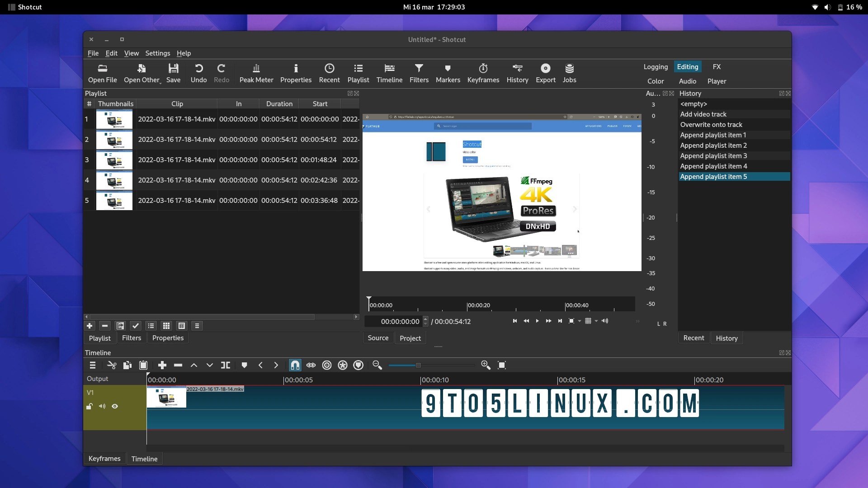Click the Split at playhead icon

click(x=226, y=365)
